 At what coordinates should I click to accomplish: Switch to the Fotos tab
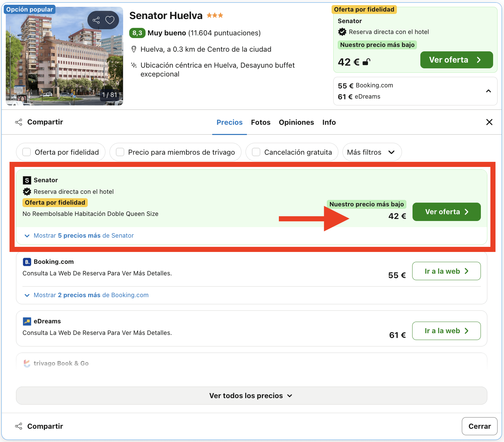coord(261,122)
